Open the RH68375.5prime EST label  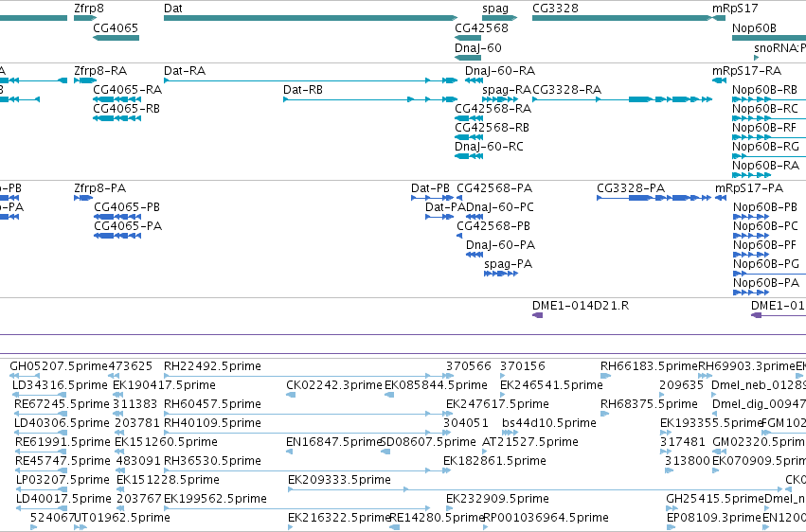649,404
